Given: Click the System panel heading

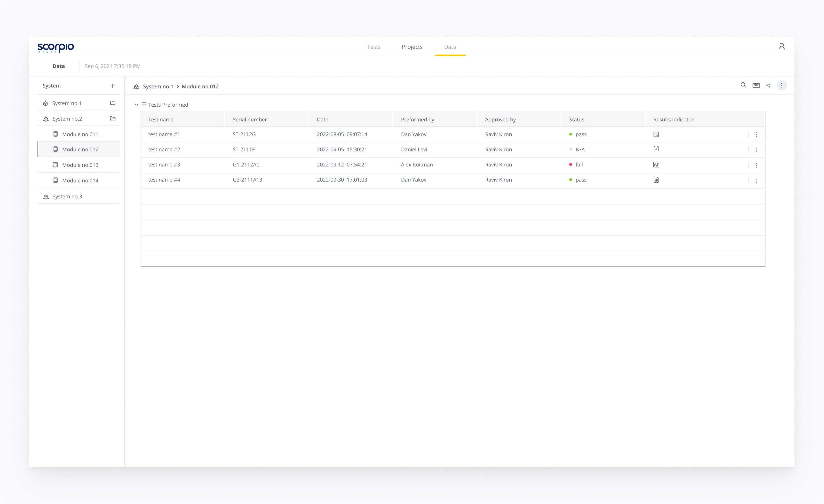Looking at the screenshot, I should [x=51, y=86].
